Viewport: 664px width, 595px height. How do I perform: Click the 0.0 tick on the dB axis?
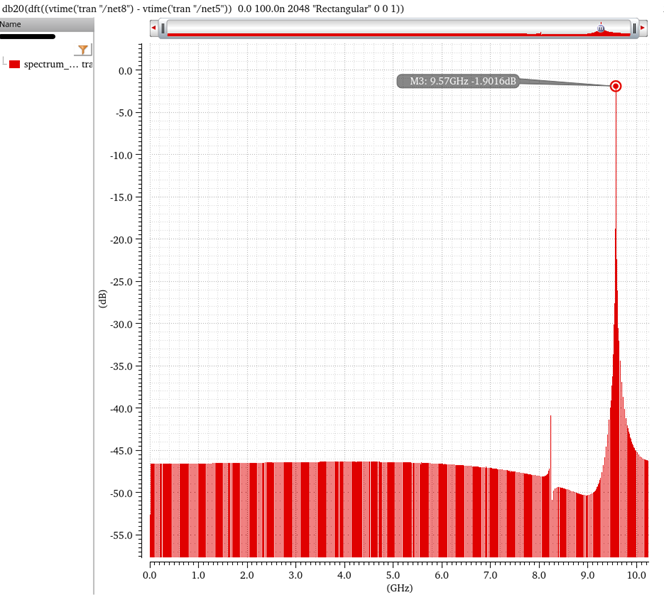[123, 71]
